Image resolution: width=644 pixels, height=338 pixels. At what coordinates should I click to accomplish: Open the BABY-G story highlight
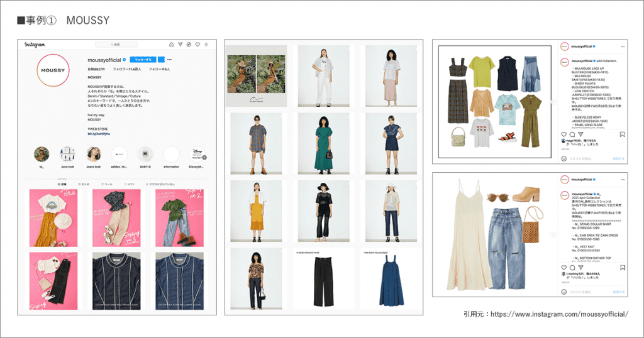coord(145,154)
